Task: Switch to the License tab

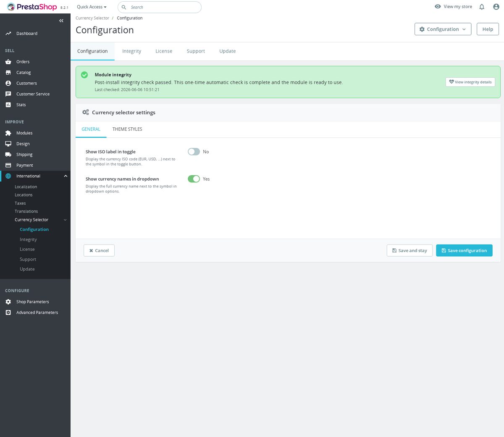Action: click(x=164, y=51)
